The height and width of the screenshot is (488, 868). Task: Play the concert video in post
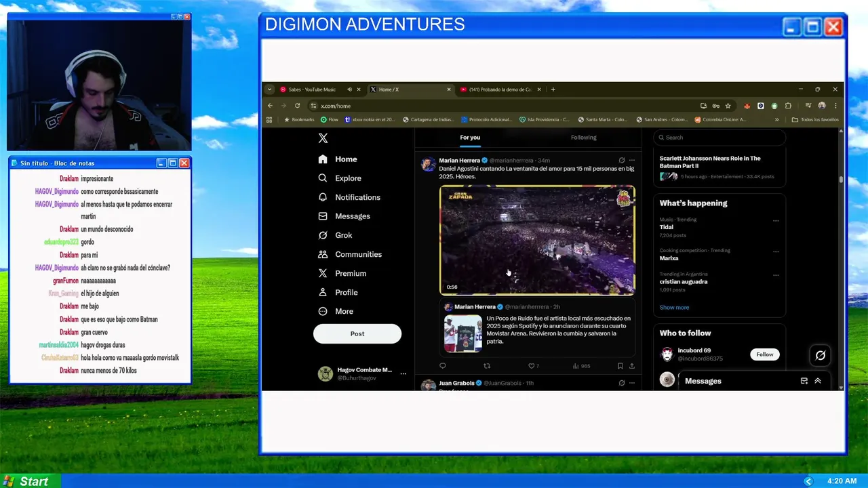point(537,240)
